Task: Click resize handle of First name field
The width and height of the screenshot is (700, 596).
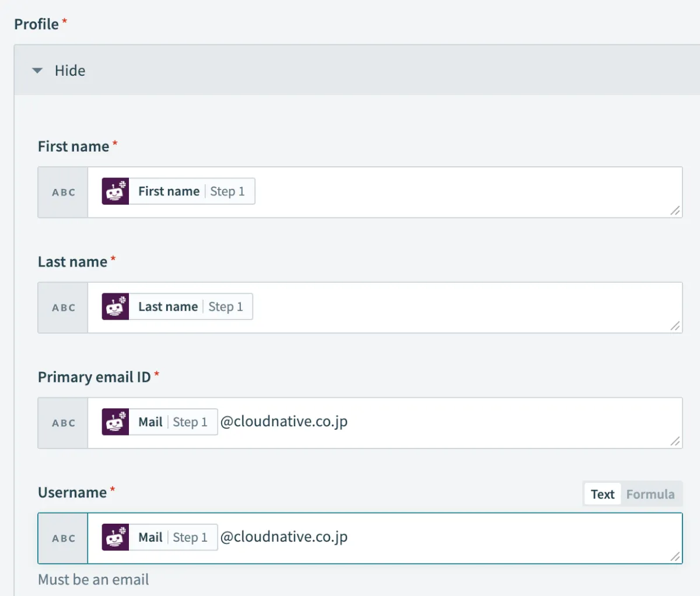Action: coord(675,211)
